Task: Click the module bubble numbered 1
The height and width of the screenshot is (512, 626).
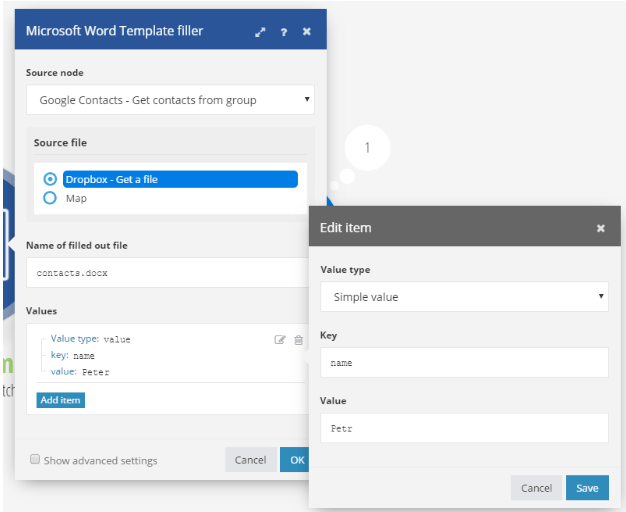Action: tap(367, 148)
